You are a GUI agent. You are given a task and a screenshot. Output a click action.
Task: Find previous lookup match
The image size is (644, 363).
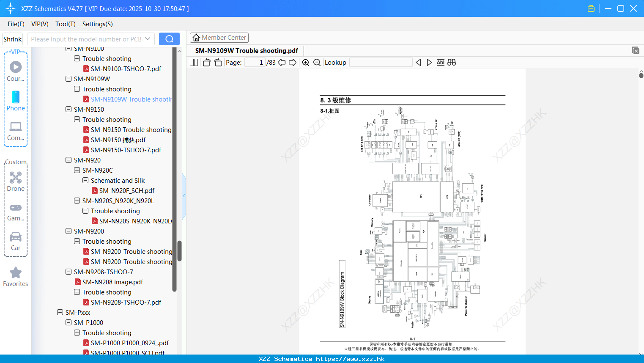(x=418, y=62)
